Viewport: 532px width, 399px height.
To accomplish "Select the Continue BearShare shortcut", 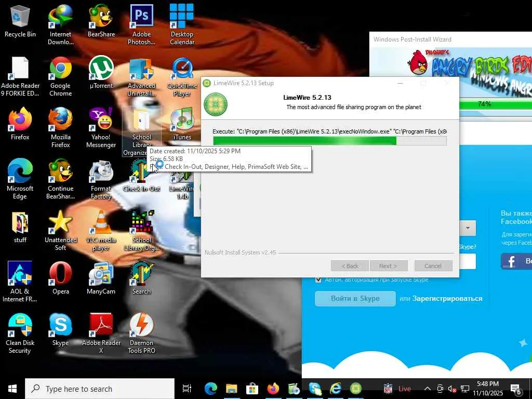I will (60, 179).
